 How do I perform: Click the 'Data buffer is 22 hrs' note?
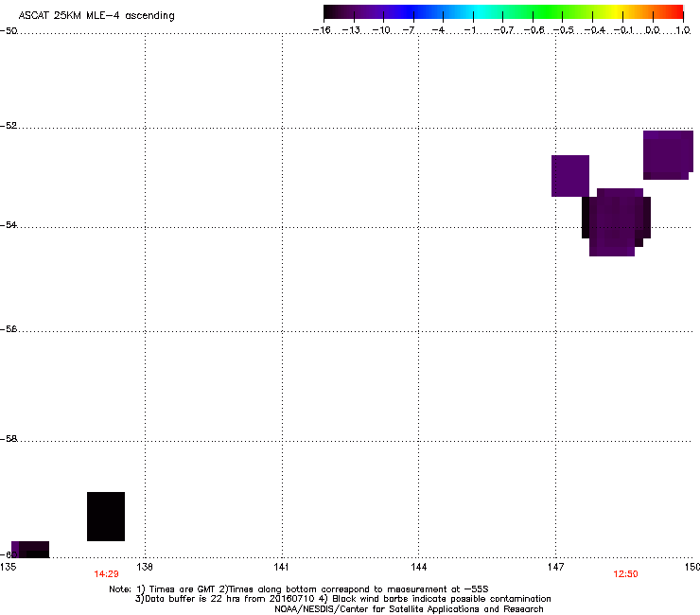(342, 599)
